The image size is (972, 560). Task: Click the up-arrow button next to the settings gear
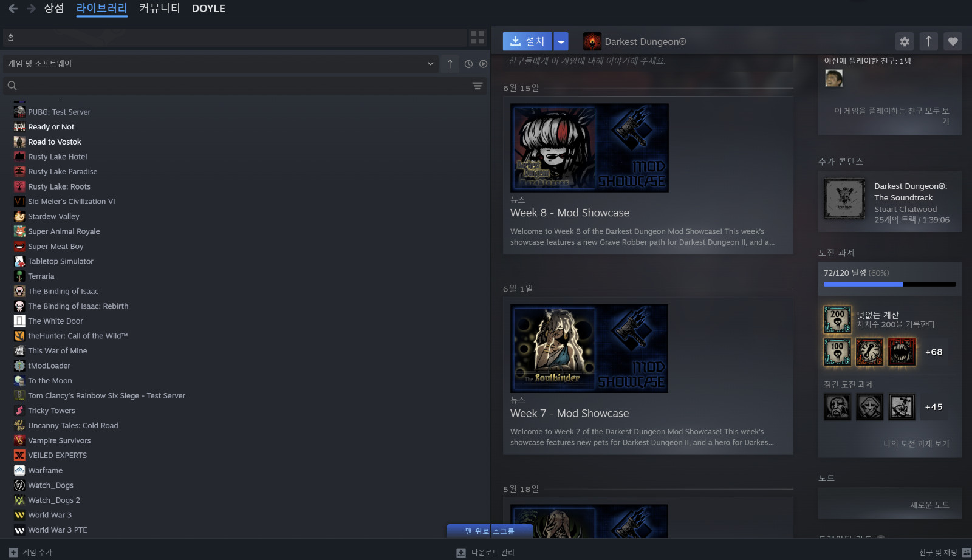coord(928,41)
